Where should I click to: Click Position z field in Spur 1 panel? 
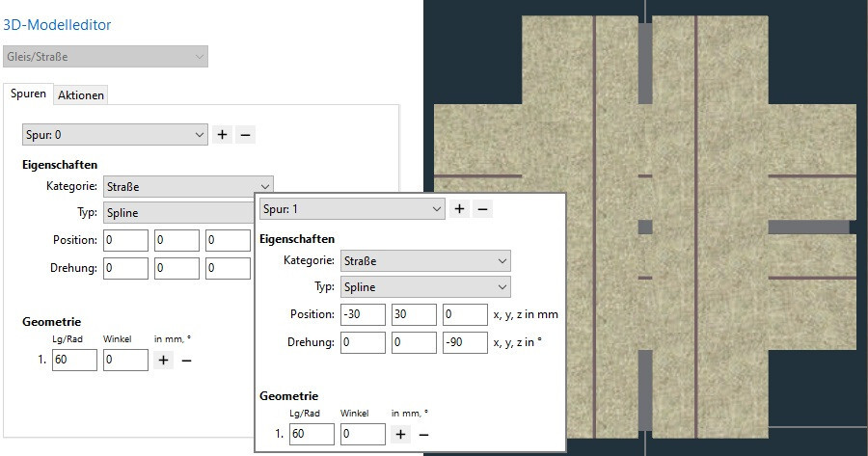(465, 314)
